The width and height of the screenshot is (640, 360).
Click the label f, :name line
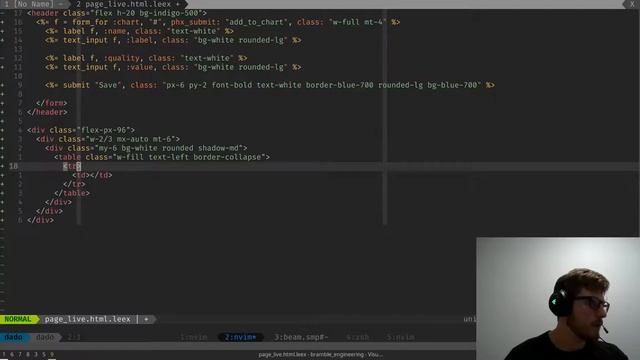coord(139,31)
